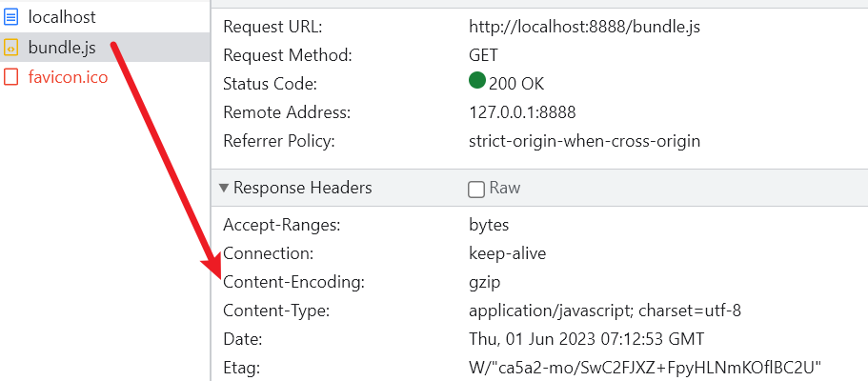This screenshot has width=868, height=381.
Task: Select the favicon.ico failed request
Action: point(105,77)
